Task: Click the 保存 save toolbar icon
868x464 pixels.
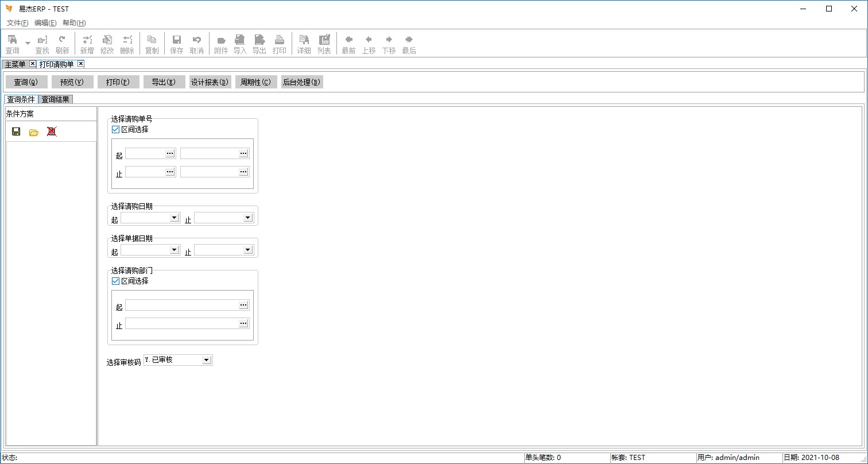Action: [177, 44]
